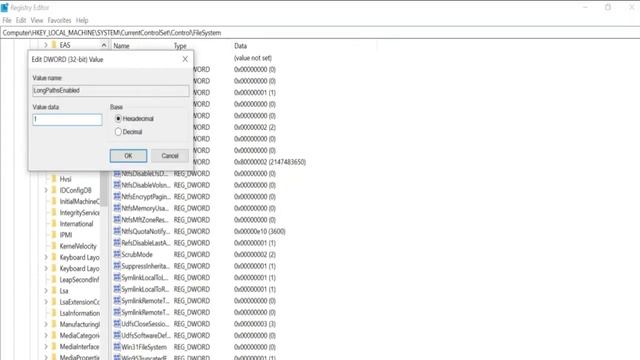Viewport: 640px width, 360px height.
Task: Cancel the Edit DWORD dialog
Action: point(170,156)
